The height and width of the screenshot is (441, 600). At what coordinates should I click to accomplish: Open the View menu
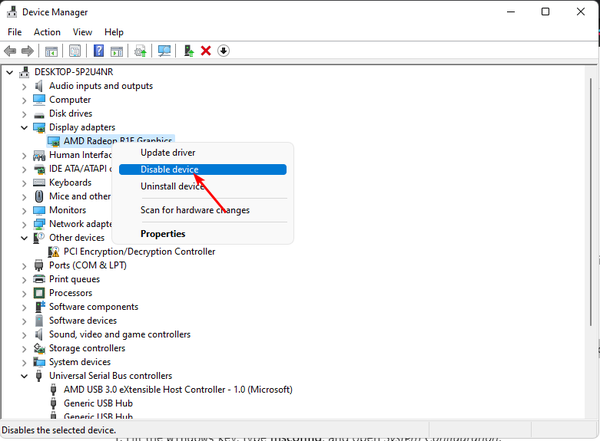(82, 32)
